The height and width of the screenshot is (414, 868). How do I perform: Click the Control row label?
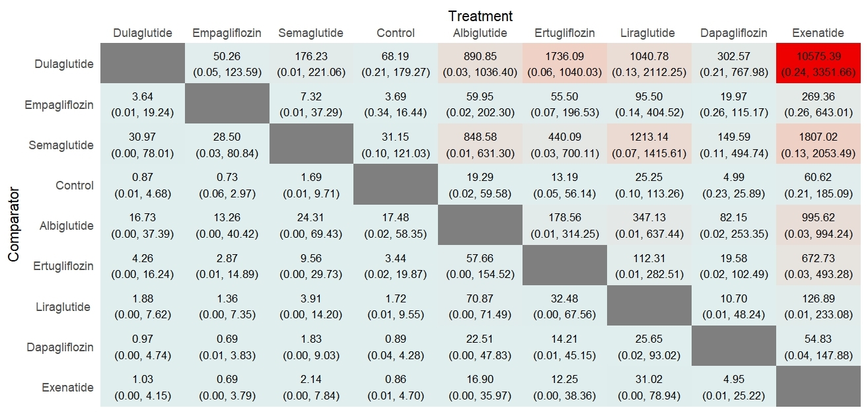point(75,186)
